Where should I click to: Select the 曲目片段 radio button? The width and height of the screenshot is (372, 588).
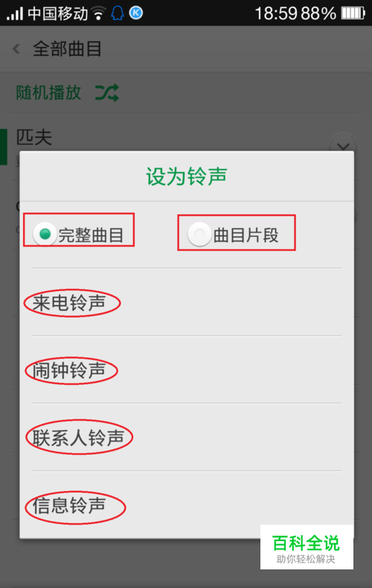[x=199, y=234]
